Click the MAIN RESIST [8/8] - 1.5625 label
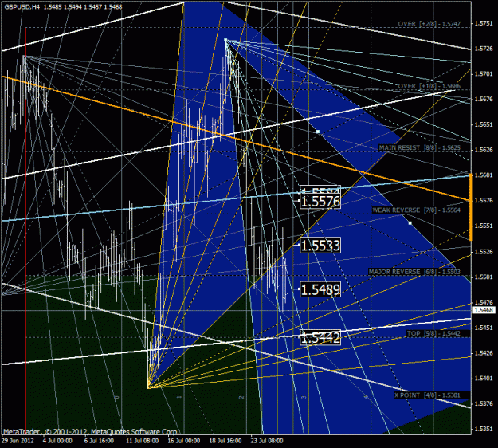498x448 pixels. point(420,148)
